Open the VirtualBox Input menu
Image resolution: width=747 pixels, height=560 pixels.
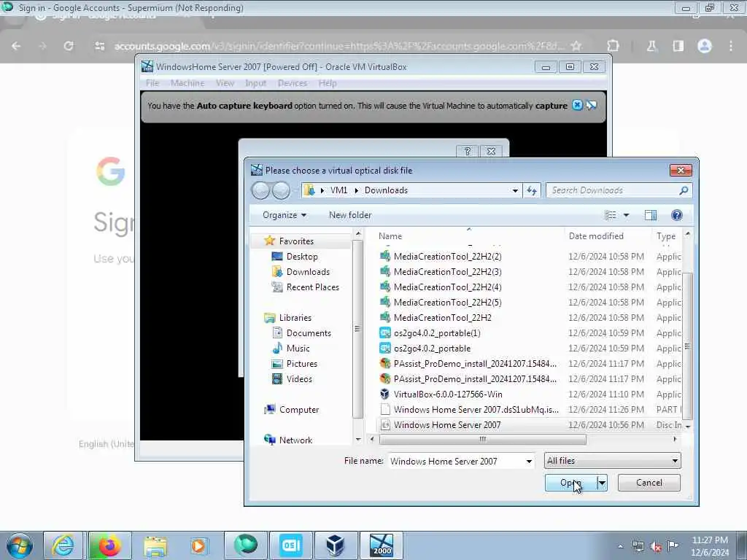click(x=255, y=83)
